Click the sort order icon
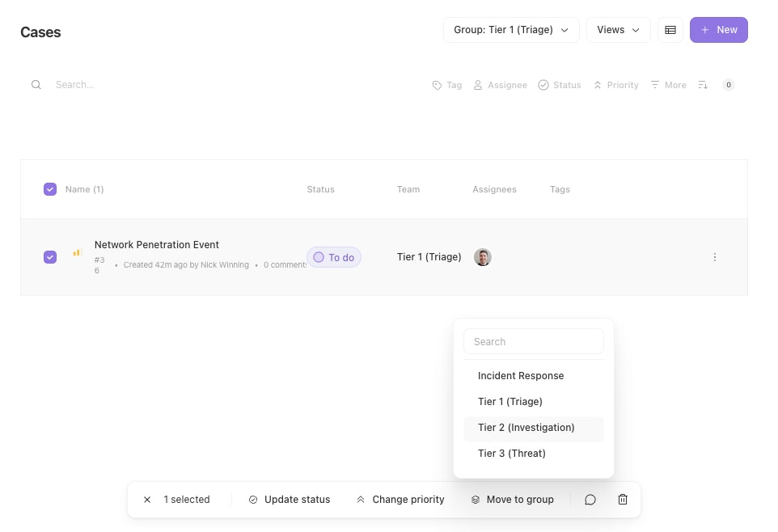This screenshot has height=532, width=778. [x=703, y=85]
